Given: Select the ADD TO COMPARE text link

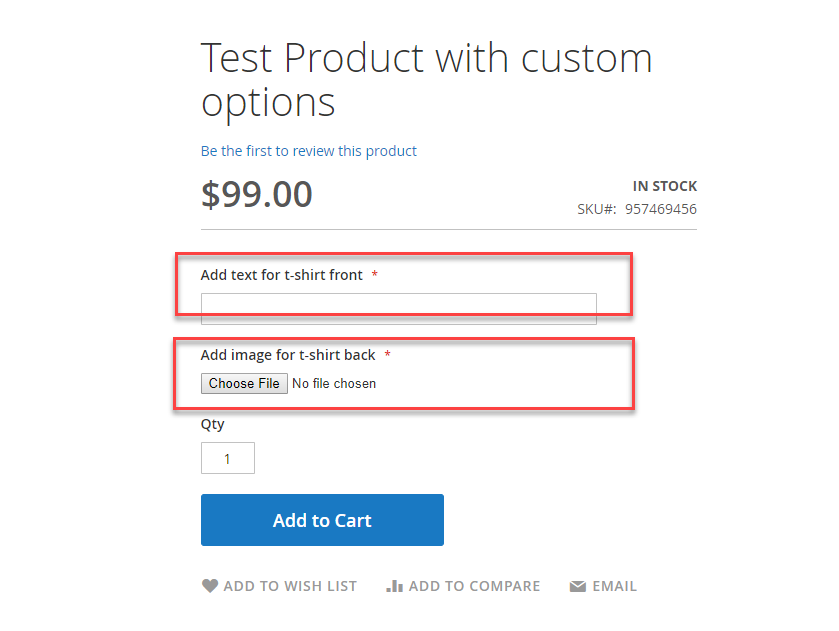Looking at the screenshot, I should pos(474,587).
